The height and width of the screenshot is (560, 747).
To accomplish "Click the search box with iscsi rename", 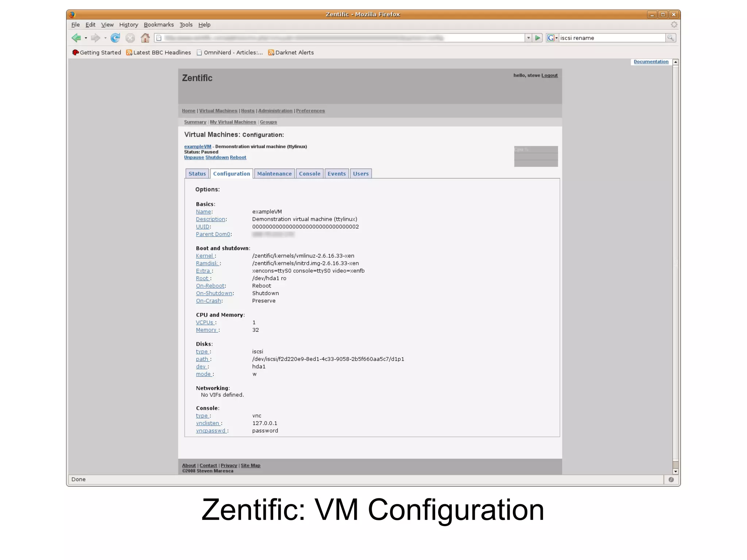I will (x=612, y=38).
